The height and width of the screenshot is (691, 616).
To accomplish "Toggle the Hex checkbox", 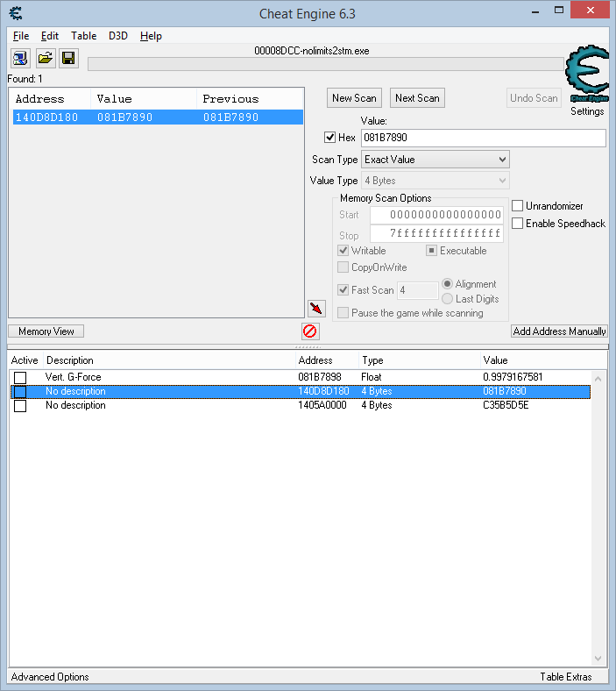I will click(x=329, y=138).
